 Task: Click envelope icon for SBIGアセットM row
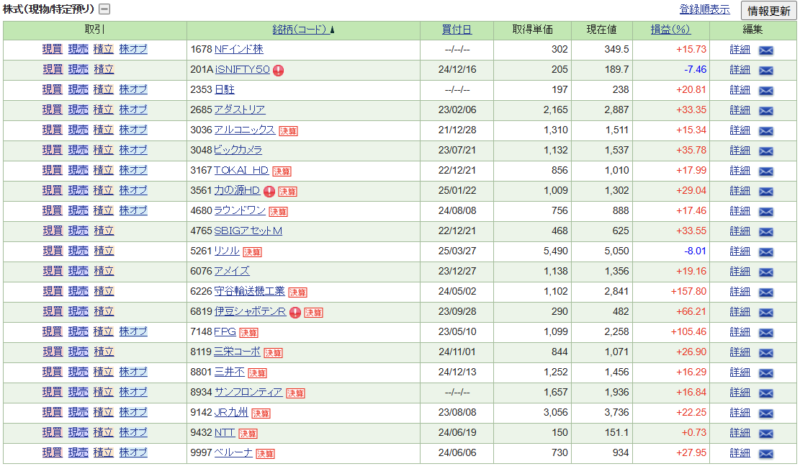tap(766, 232)
